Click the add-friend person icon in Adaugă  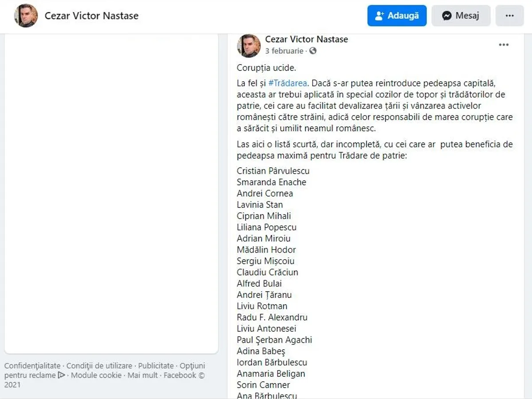coord(379,16)
